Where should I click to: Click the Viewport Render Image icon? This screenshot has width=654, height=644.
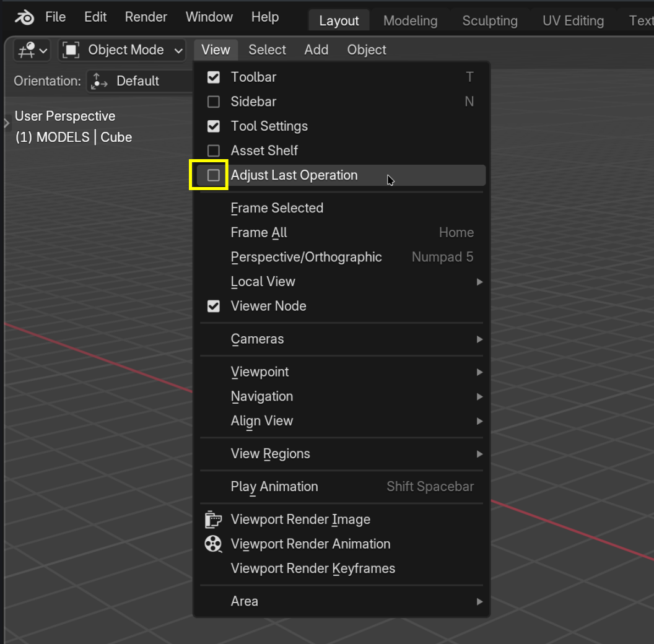[213, 520]
